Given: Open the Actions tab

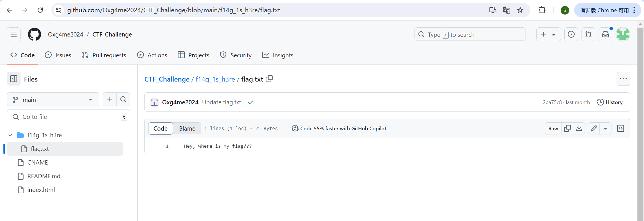Looking at the screenshot, I should [152, 55].
